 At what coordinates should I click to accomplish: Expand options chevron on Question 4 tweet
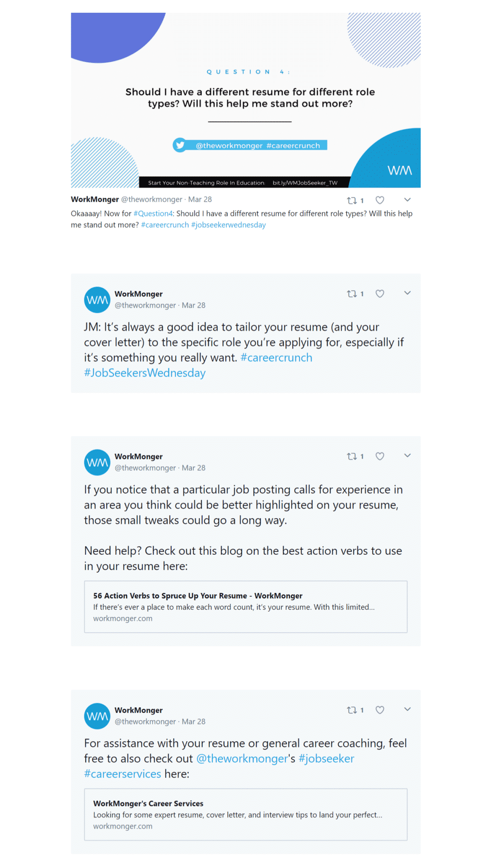click(x=407, y=200)
